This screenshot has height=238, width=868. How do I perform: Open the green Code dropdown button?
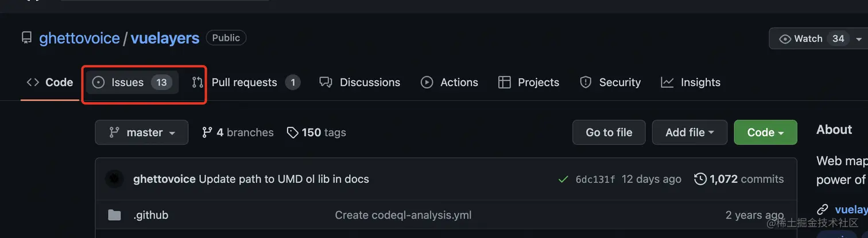click(765, 132)
